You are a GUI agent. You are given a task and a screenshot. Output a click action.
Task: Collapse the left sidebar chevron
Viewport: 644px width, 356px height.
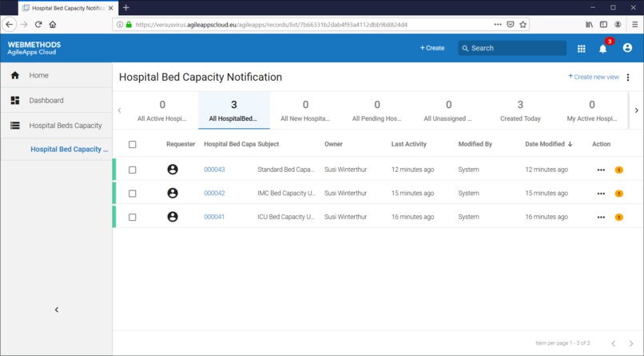(57, 310)
